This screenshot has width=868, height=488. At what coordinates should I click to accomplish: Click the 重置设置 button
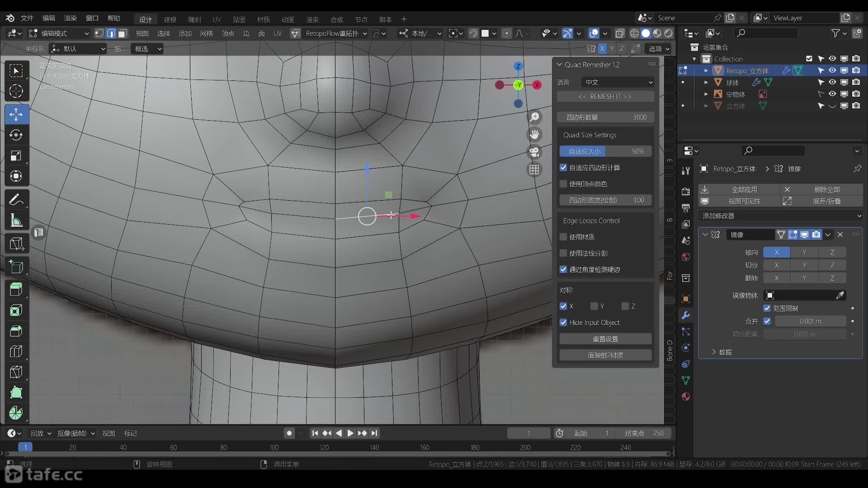coord(605,339)
